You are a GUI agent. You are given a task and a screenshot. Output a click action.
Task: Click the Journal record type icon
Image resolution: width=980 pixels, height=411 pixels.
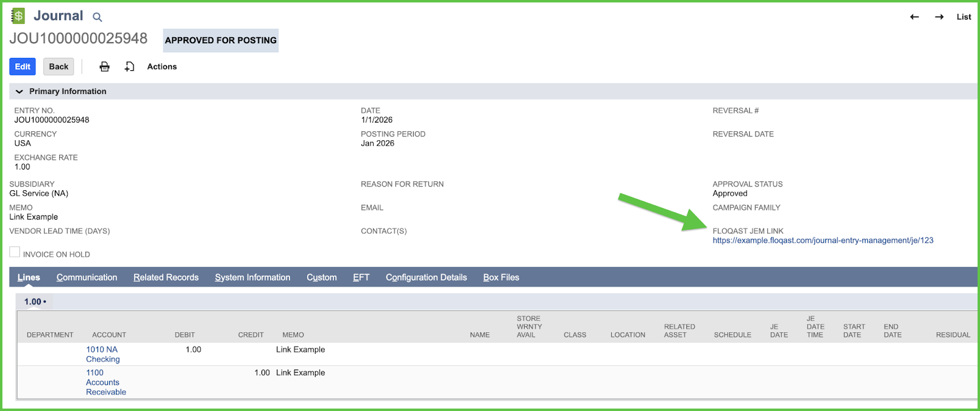(18, 16)
